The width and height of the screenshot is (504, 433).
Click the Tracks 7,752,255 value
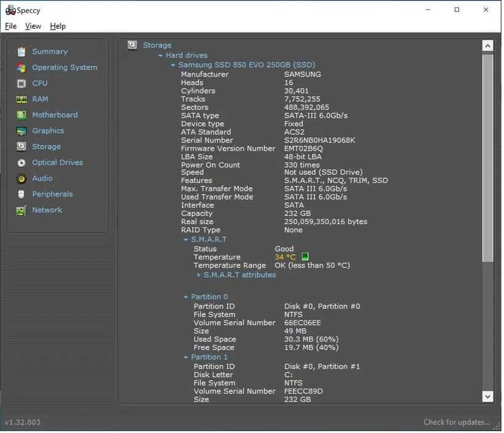pyautogui.click(x=302, y=99)
